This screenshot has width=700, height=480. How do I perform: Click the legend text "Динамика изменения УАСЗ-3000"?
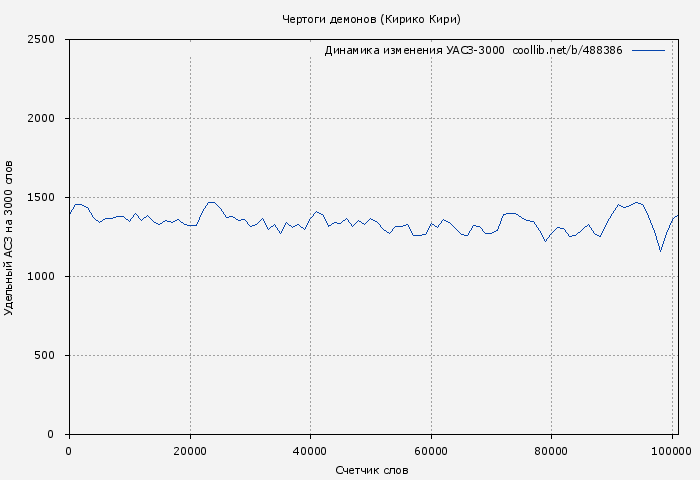(x=414, y=50)
